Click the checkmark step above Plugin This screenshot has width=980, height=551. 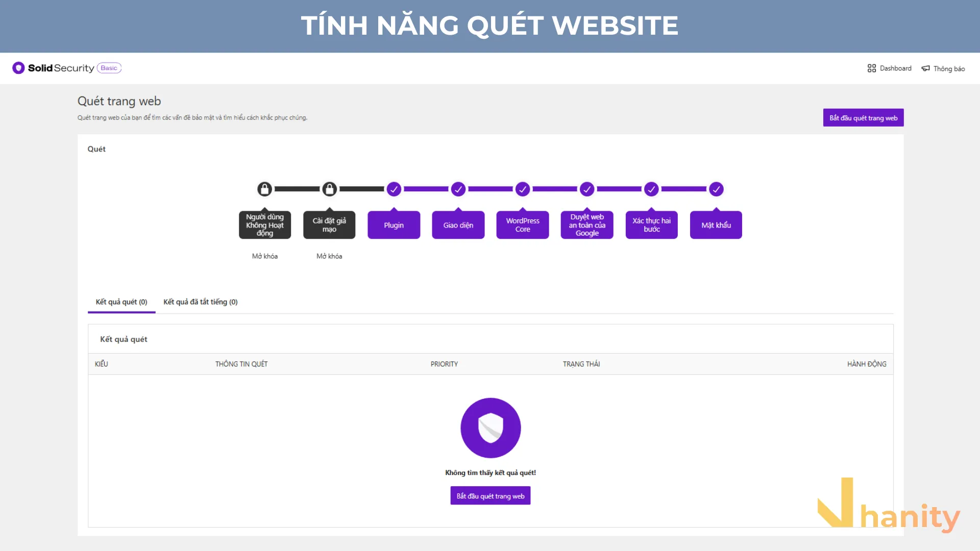pyautogui.click(x=394, y=189)
